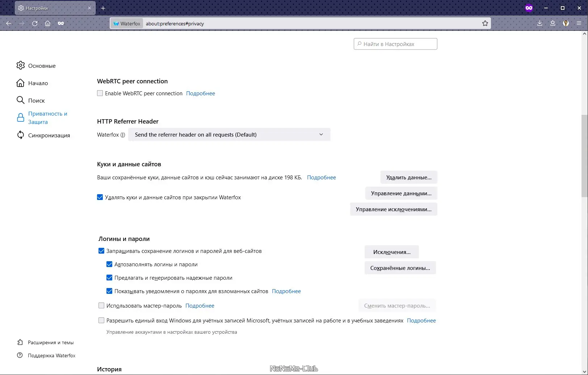Click the Сменить мастер-пароль... button
The height and width of the screenshot is (375, 588).
(x=397, y=306)
